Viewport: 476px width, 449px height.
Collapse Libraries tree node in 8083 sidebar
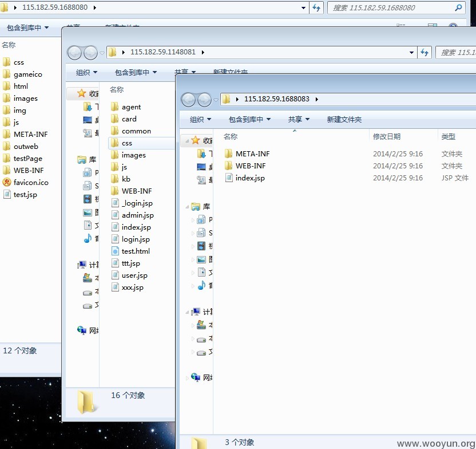(x=187, y=207)
